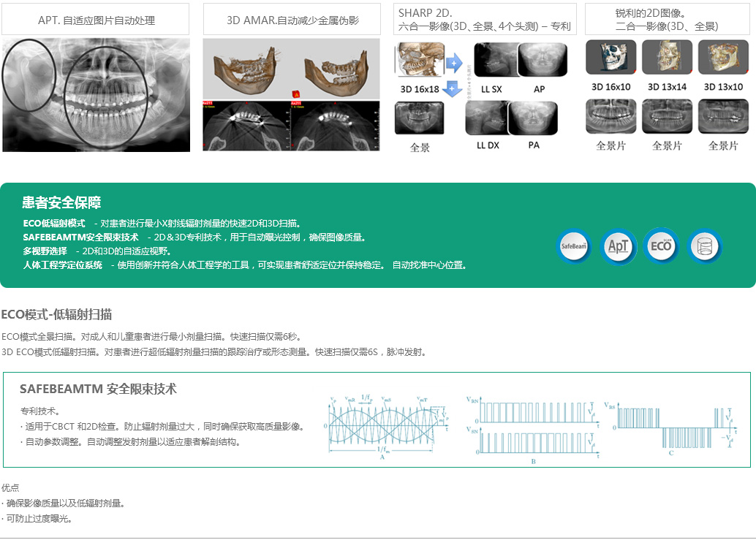Select the AP head X-ray image
The image size is (756, 540).
[543, 60]
